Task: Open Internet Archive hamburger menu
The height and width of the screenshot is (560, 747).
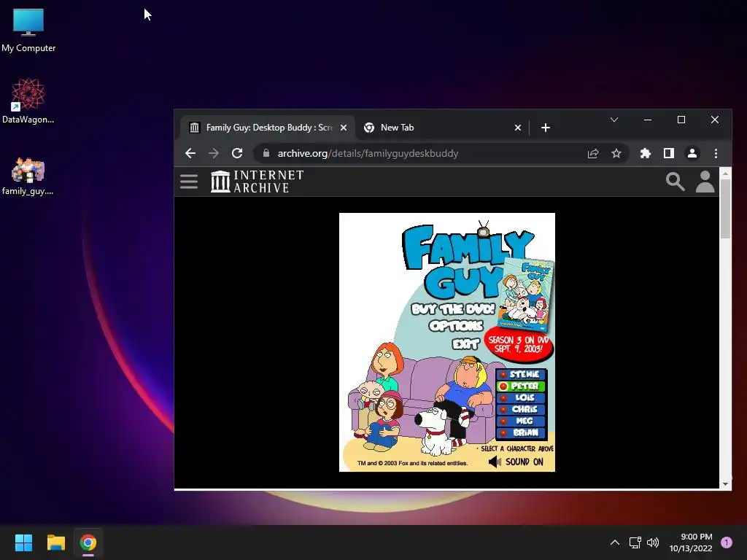Action: pyautogui.click(x=189, y=182)
